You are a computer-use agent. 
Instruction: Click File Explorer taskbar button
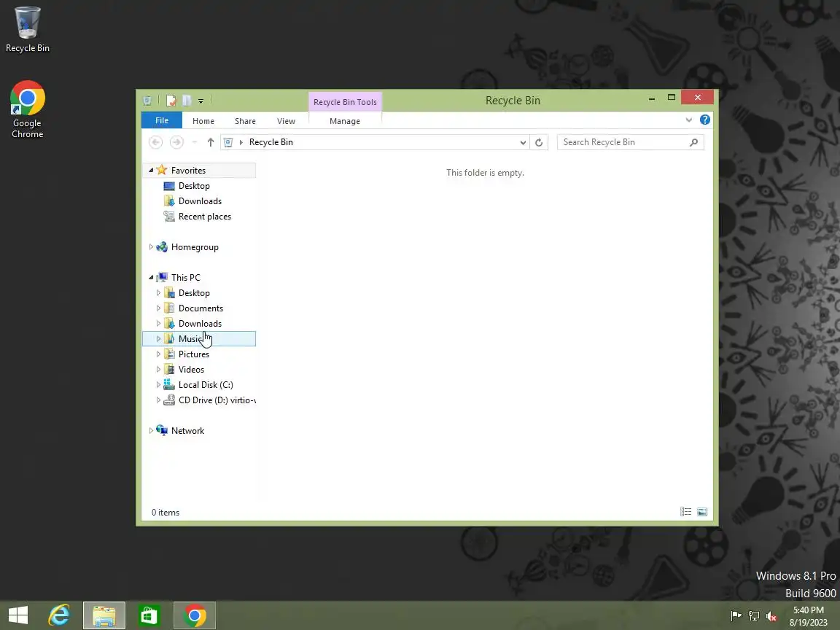(x=104, y=616)
